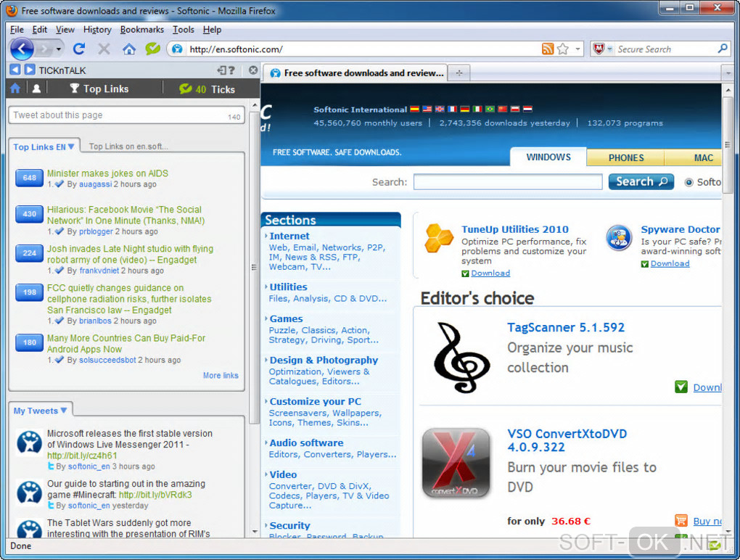Reload the page with the refresh icon

(x=79, y=49)
